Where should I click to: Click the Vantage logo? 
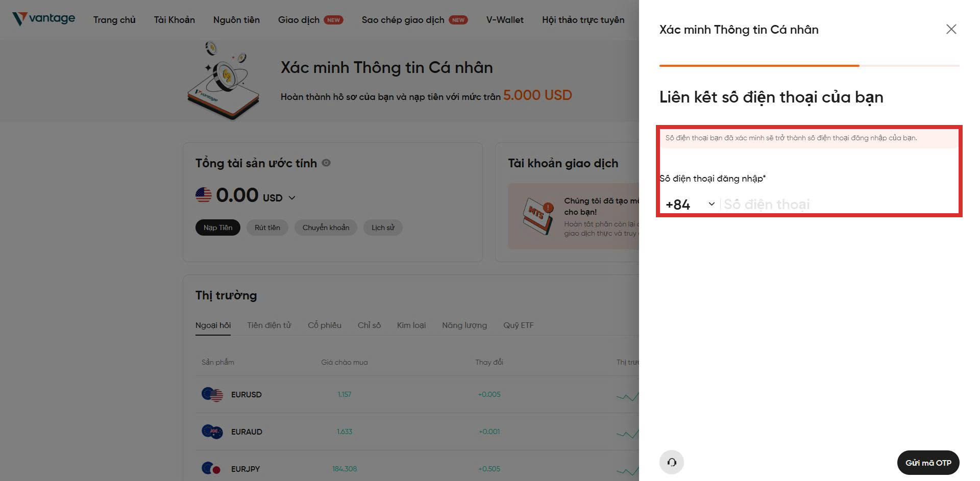43,19
